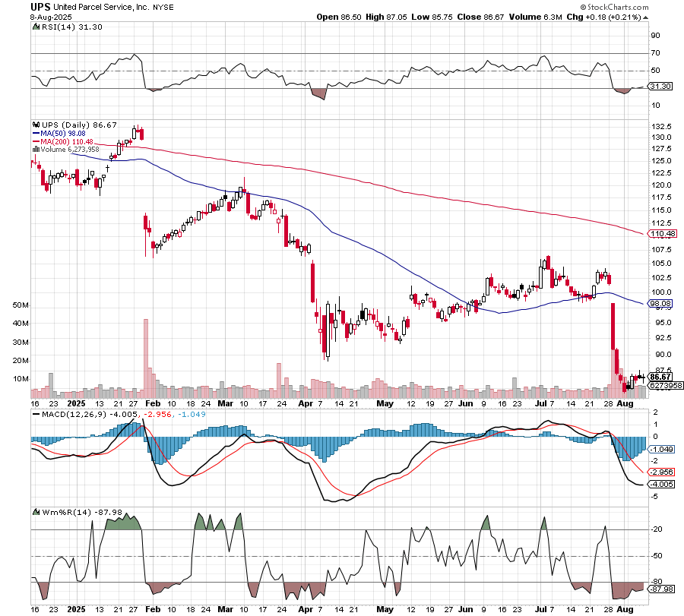
Task: Click the Wm%R(14) indicator panel icon
Action: click(36, 512)
